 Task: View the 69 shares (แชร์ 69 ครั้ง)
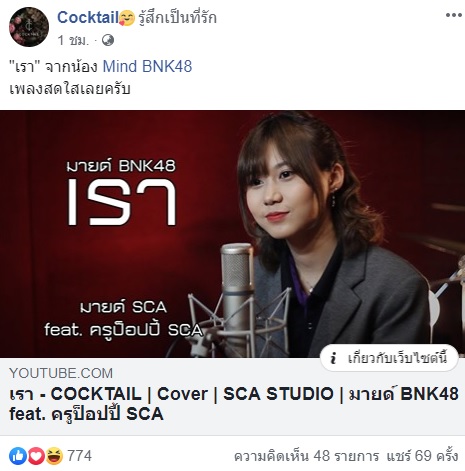coord(422,456)
